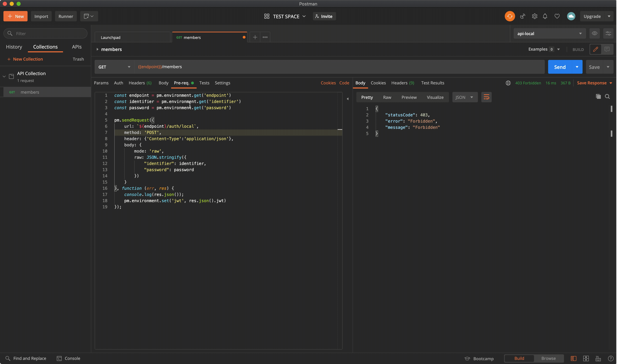Expand the members request description triangle
Image resolution: width=617 pixels, height=364 pixels.
(97, 49)
